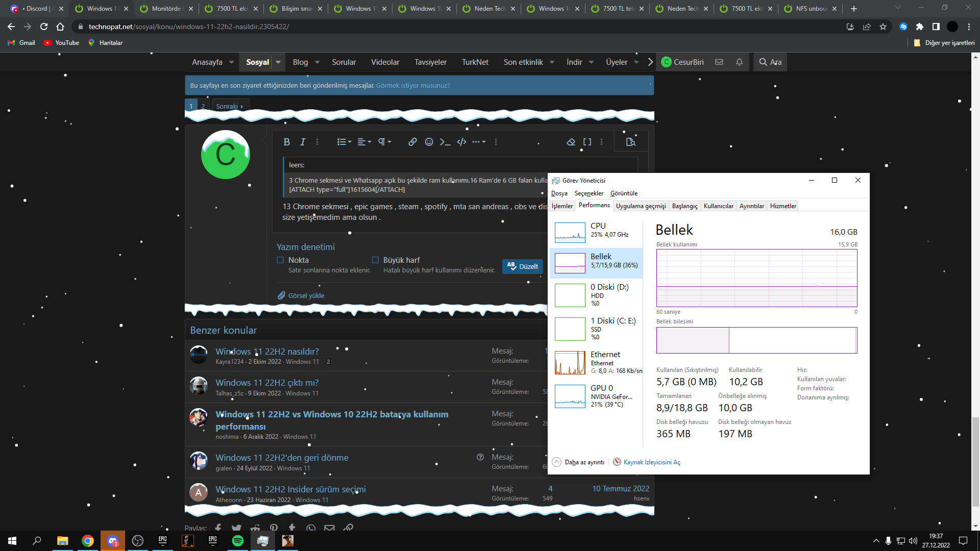Open the notifications bell icon

[739, 62]
